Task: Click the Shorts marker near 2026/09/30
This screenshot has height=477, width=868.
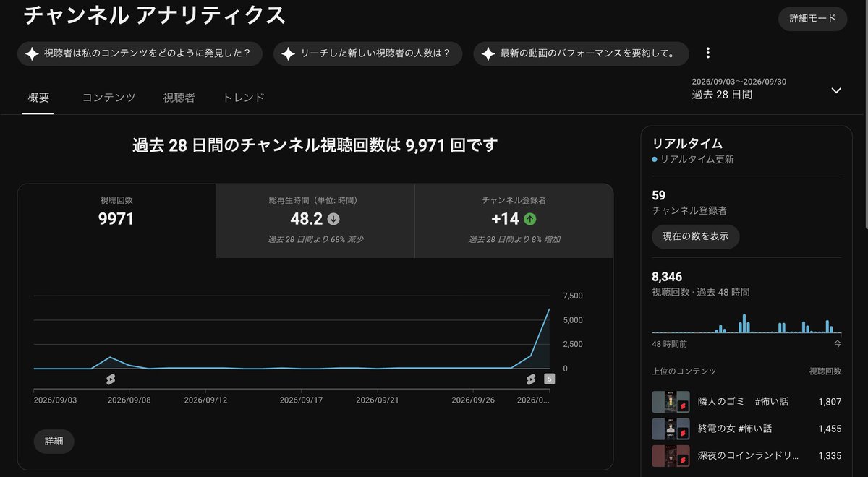Action: (532, 379)
